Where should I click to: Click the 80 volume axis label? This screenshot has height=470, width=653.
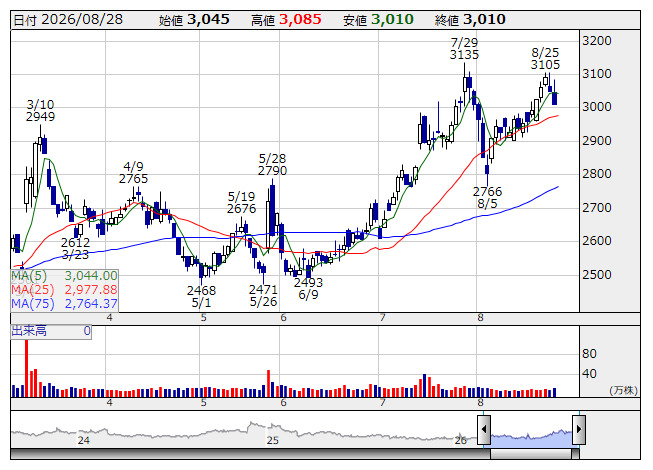click(589, 354)
